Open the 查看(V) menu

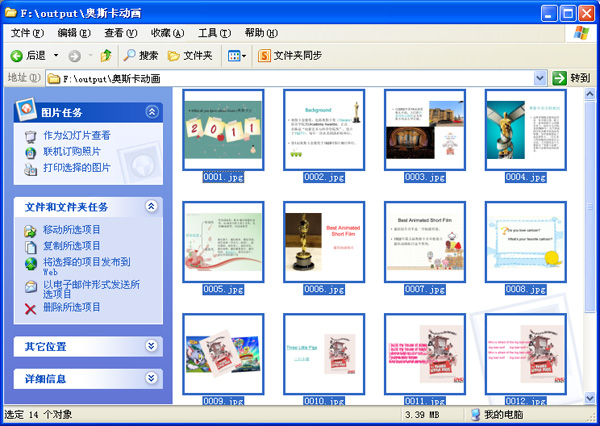121,33
